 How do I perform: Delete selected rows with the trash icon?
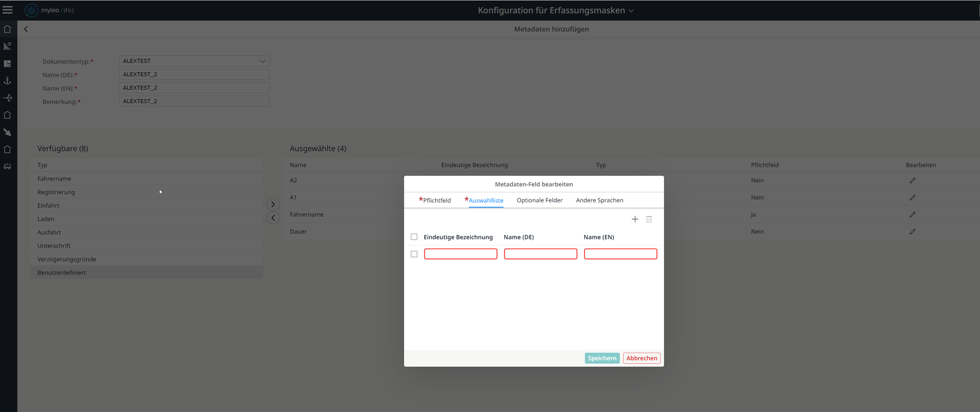point(649,219)
